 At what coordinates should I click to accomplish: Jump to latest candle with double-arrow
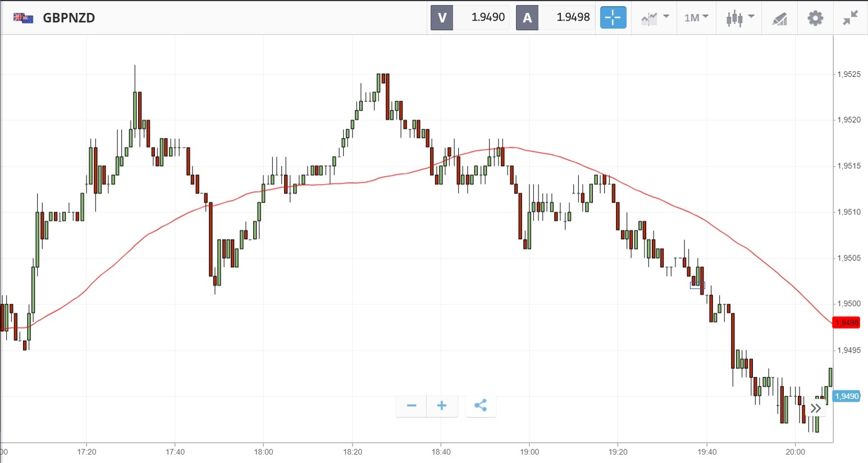(816, 408)
